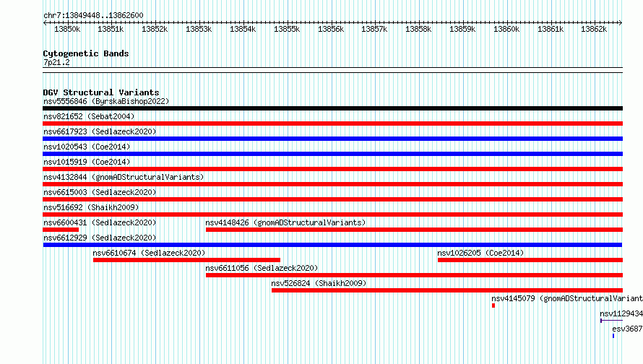Open nsv6600431 (Sedlazeck2020) variant label
643x364 pixels.
tap(100, 222)
